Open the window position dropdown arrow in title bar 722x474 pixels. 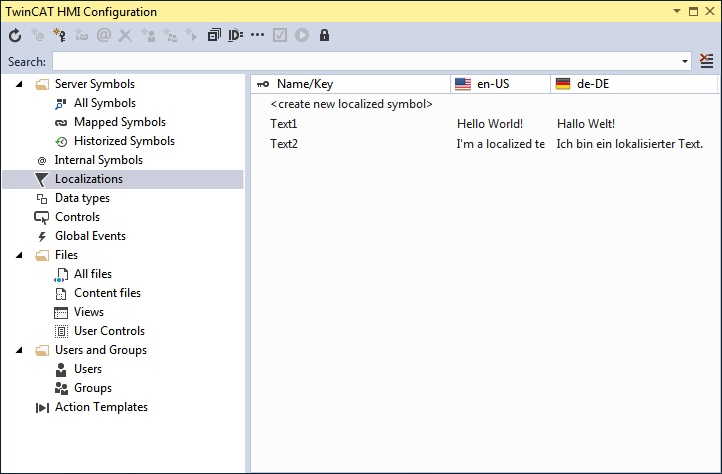click(x=677, y=11)
